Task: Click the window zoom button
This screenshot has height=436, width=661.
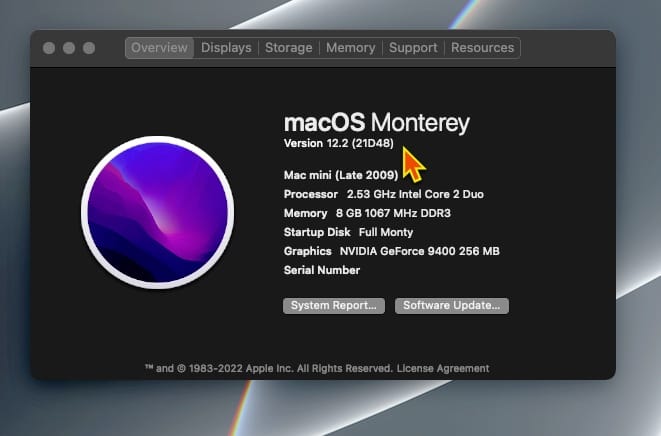Action: tap(89, 48)
